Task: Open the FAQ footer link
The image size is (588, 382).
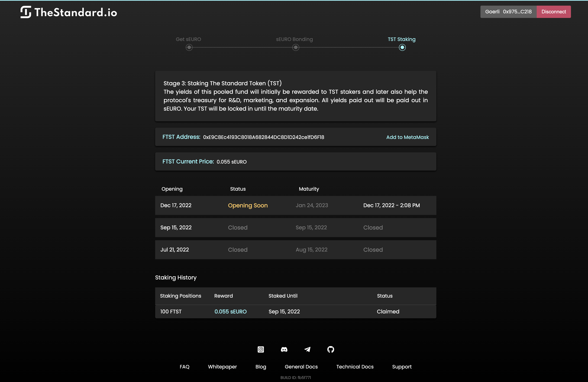Action: (184, 367)
